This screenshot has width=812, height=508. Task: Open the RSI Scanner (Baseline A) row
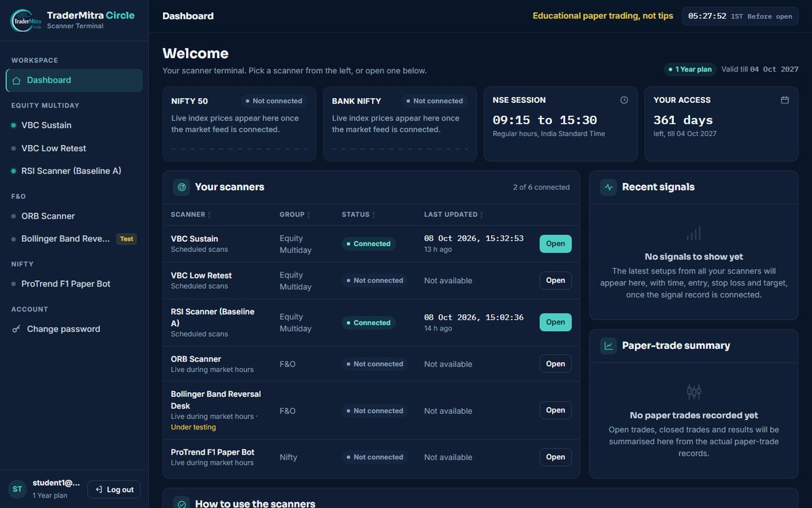pos(556,322)
